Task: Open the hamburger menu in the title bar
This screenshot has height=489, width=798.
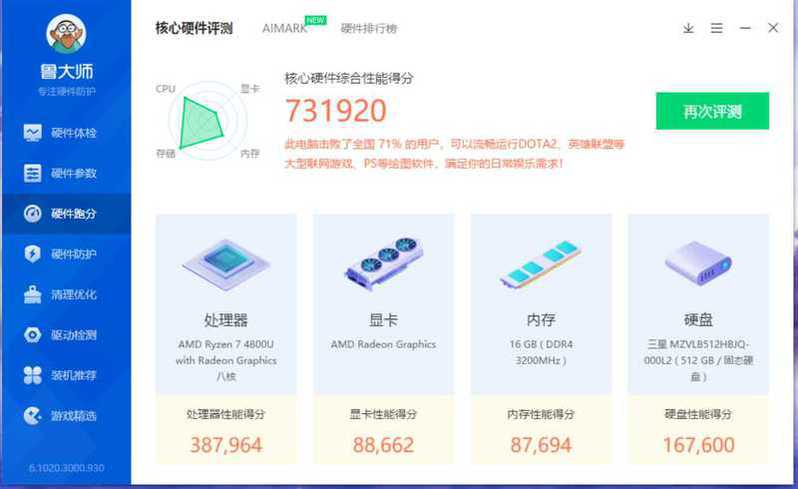Action: 717,28
